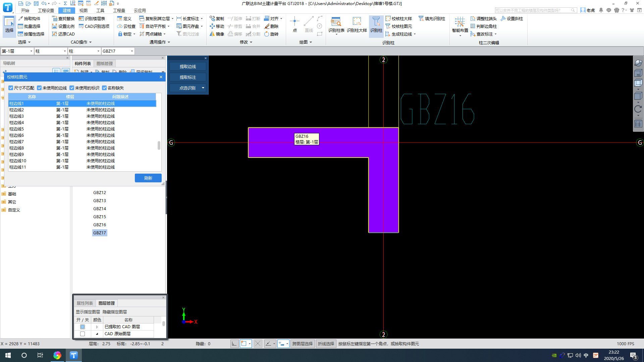Click the Chrome taskbar icon
This screenshot has height=362, width=644.
tap(57, 355)
